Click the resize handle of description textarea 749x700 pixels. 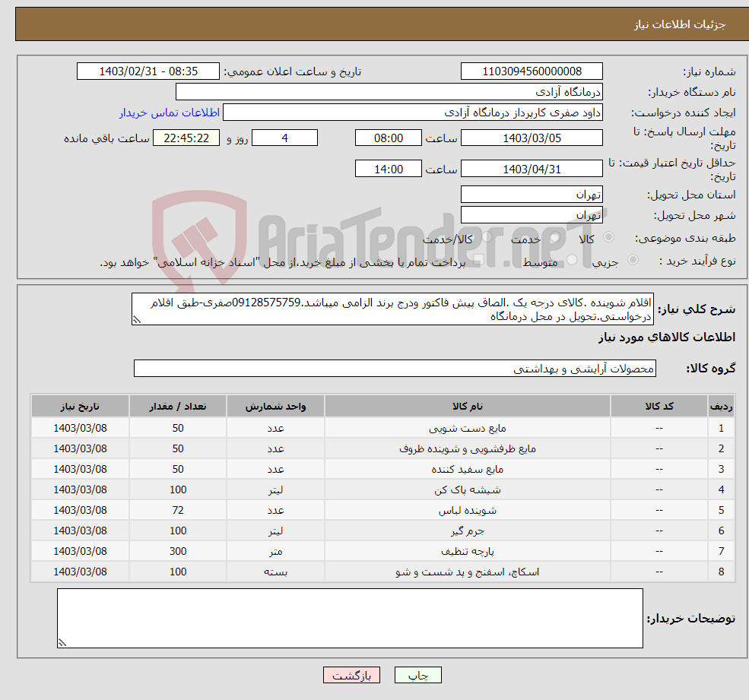[x=137, y=320]
